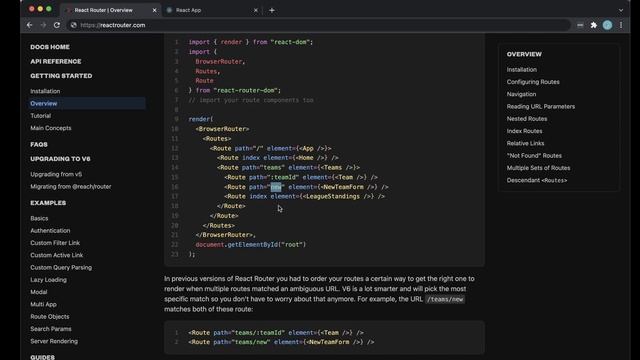640x360 pixels.
Task: Open Migrating from @reach/router guide
Action: tap(71, 186)
